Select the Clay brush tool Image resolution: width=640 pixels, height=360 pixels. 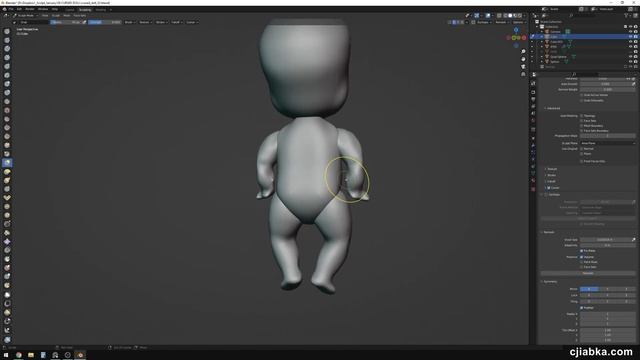[x=7, y=49]
